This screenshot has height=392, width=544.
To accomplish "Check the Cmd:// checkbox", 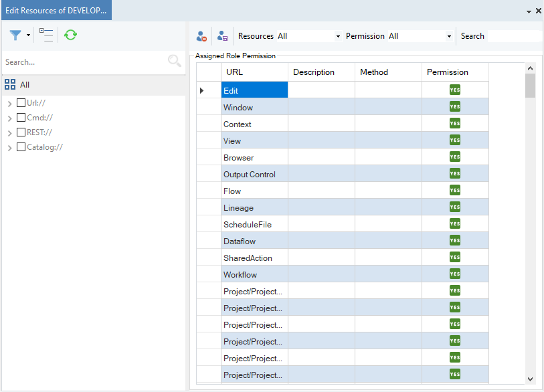I will 21,118.
